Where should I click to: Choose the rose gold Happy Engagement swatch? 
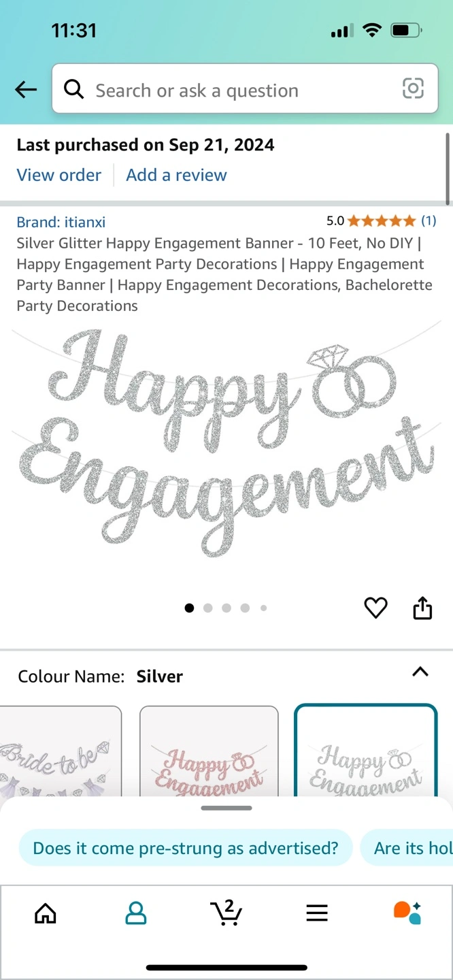(209, 751)
